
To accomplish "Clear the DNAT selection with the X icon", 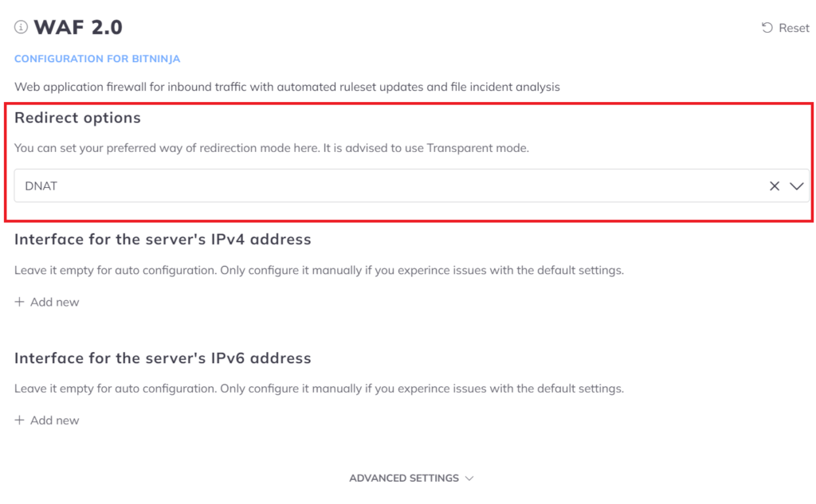I will click(x=775, y=186).
